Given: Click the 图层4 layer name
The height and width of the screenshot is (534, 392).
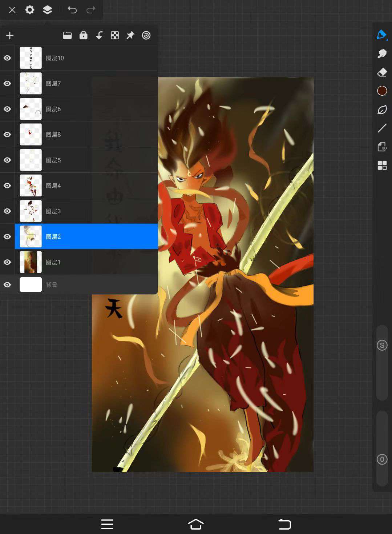Looking at the screenshot, I should tap(53, 186).
